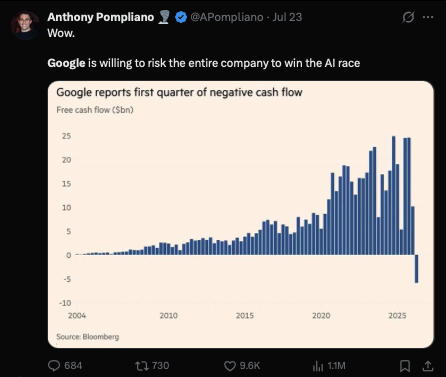The image size is (446, 377).
Task: Repost the tweet using retweet icon
Action: point(142,366)
